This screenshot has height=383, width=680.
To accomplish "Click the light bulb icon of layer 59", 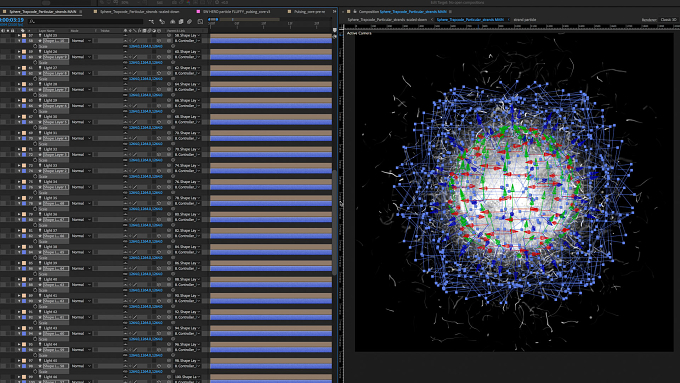I will coord(40,52).
